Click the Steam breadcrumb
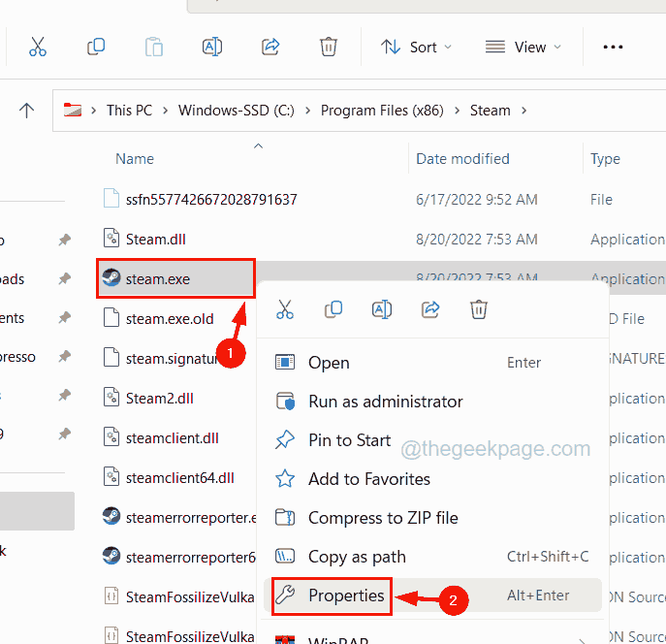This screenshot has height=644, width=666. 490,111
